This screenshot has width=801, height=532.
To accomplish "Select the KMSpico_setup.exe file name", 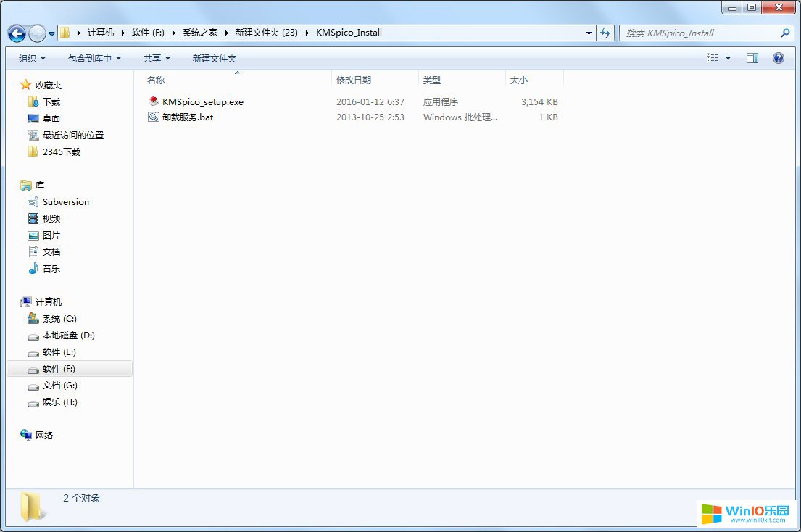I will 203,101.
